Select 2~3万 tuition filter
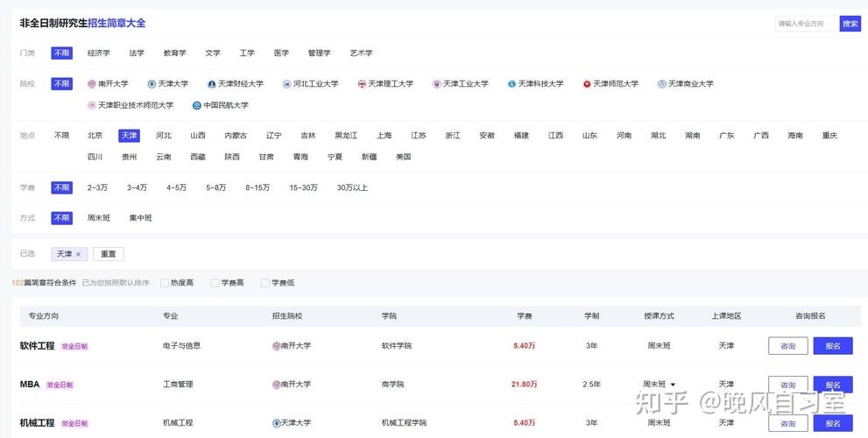This screenshot has height=438, width=868. pos(97,188)
